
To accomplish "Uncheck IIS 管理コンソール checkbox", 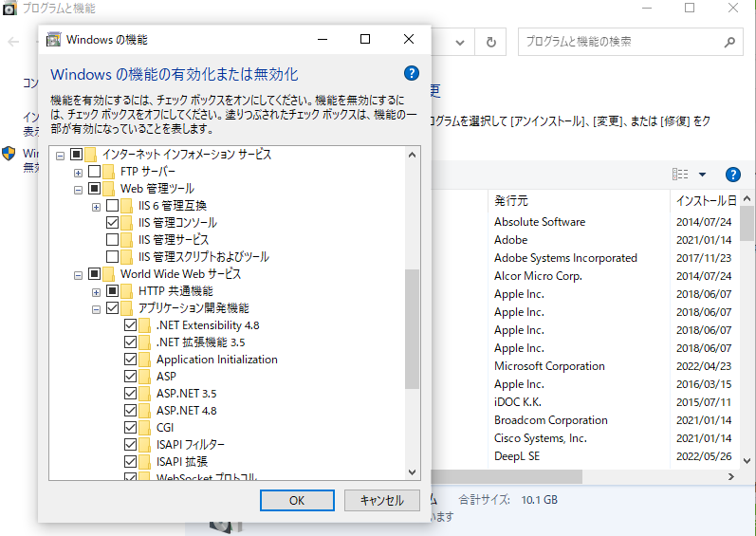I will point(112,222).
